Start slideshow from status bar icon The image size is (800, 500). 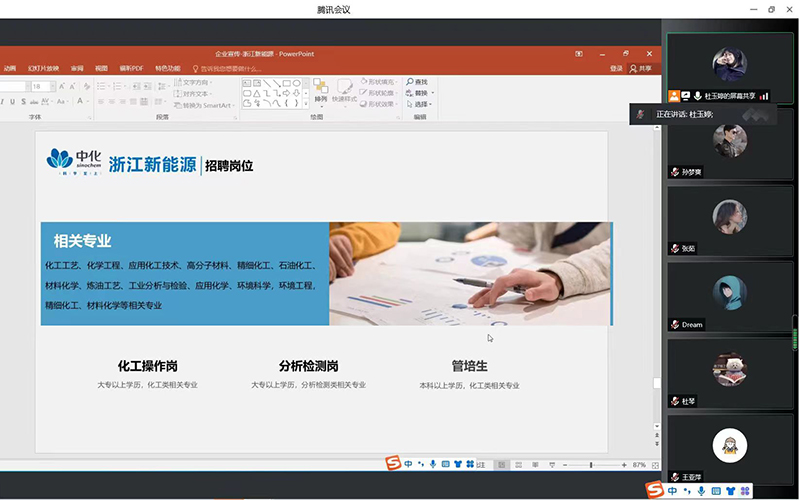[552, 465]
